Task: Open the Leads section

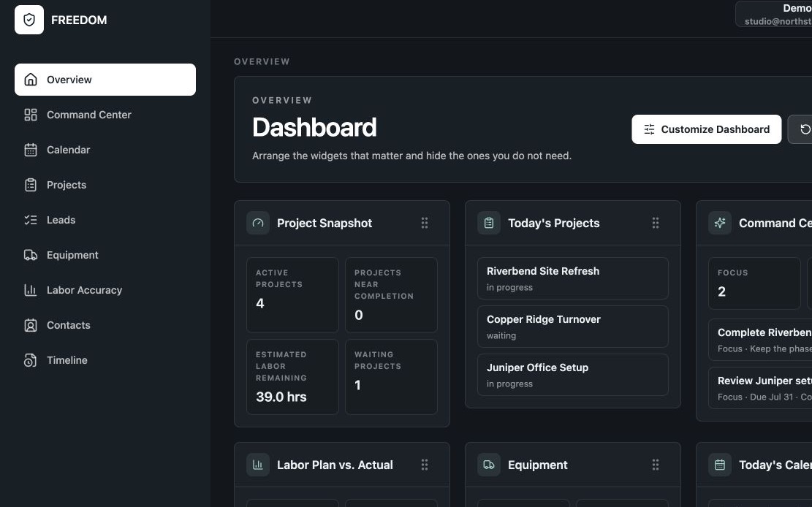Action: pyautogui.click(x=105, y=220)
